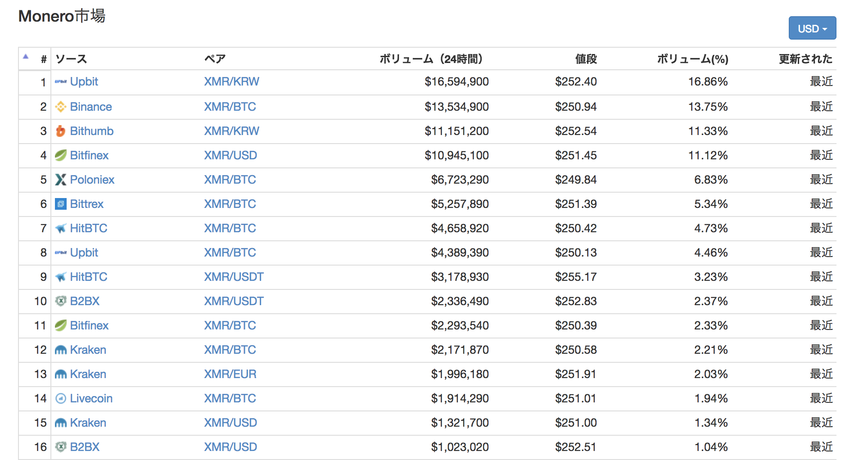Open the Kraken link in row 15
This screenshot has width=868, height=460.
tap(88, 423)
